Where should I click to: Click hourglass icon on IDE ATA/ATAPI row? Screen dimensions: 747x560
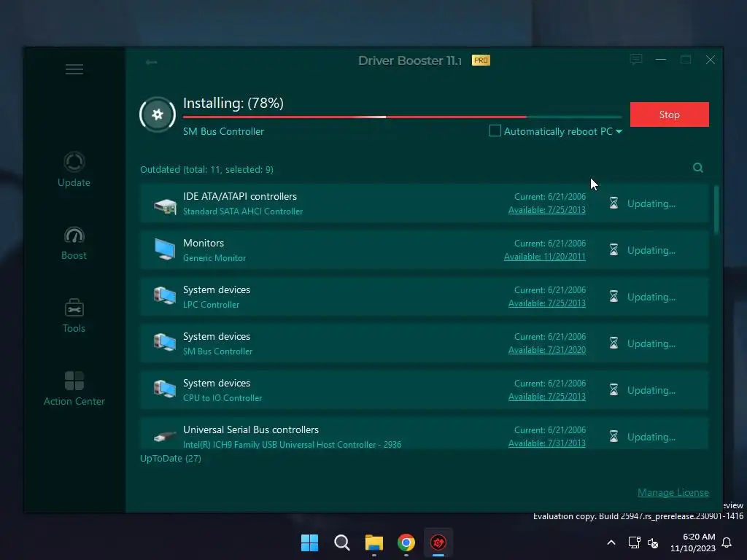point(614,203)
